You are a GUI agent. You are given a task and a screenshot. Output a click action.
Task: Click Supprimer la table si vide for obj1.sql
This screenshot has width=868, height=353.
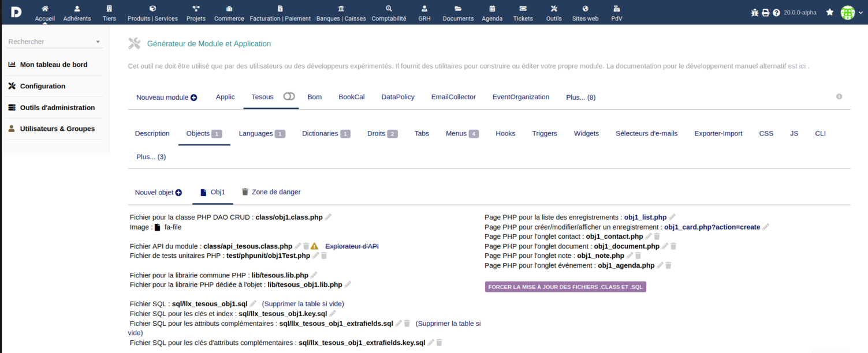(303, 304)
